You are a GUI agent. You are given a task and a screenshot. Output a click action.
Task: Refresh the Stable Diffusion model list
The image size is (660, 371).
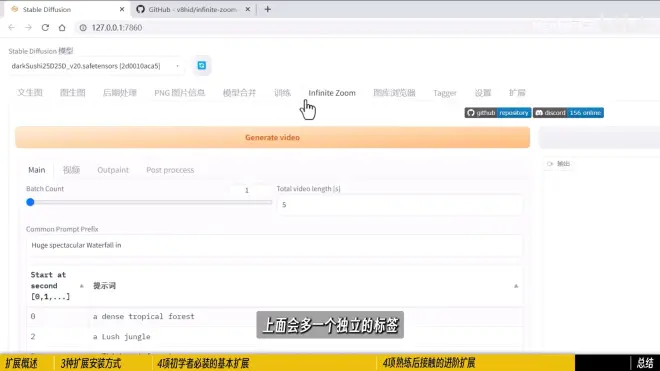pyautogui.click(x=202, y=66)
